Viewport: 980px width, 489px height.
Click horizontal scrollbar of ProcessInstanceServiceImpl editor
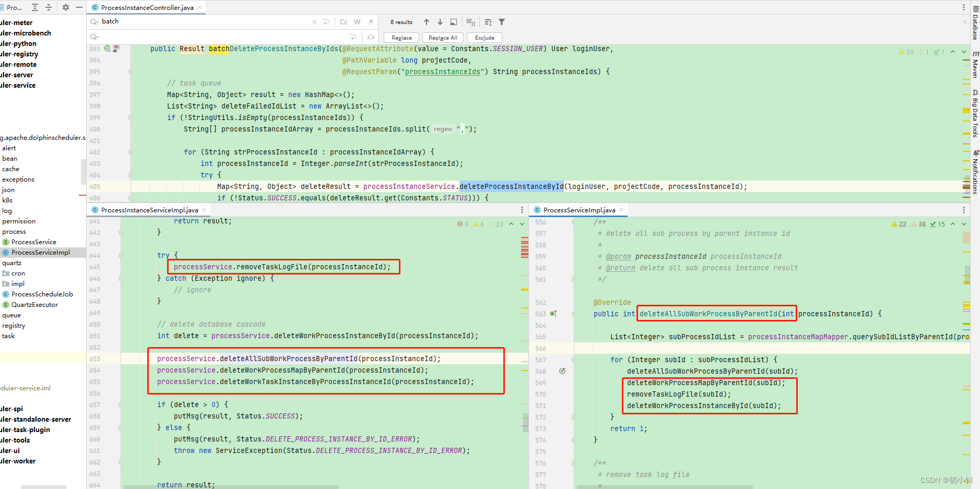point(230,487)
